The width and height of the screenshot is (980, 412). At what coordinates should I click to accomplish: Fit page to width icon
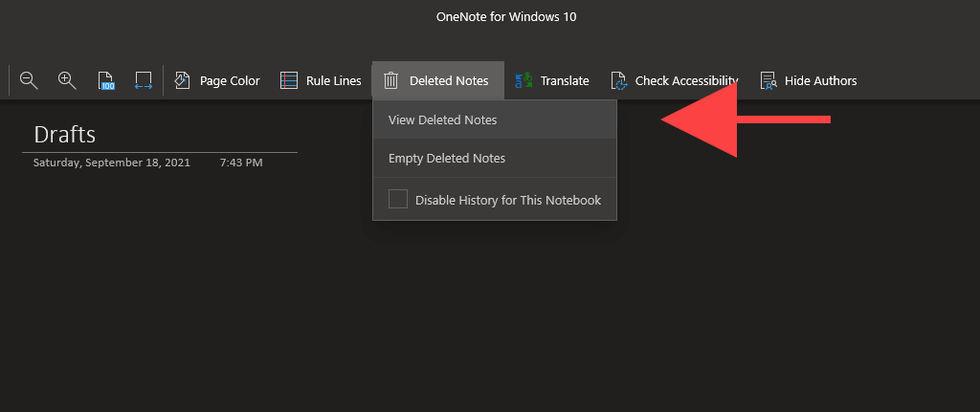click(x=144, y=81)
